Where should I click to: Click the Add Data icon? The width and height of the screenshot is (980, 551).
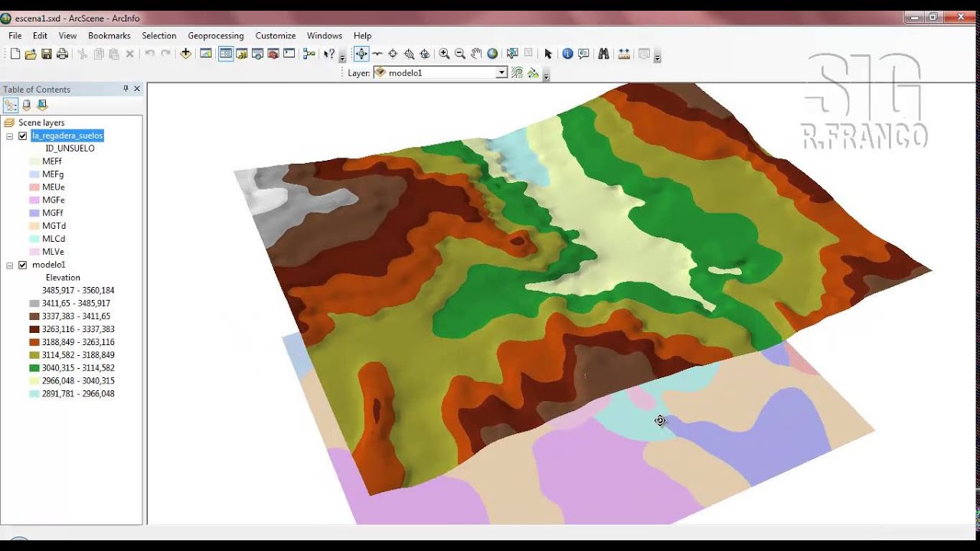[x=185, y=54]
